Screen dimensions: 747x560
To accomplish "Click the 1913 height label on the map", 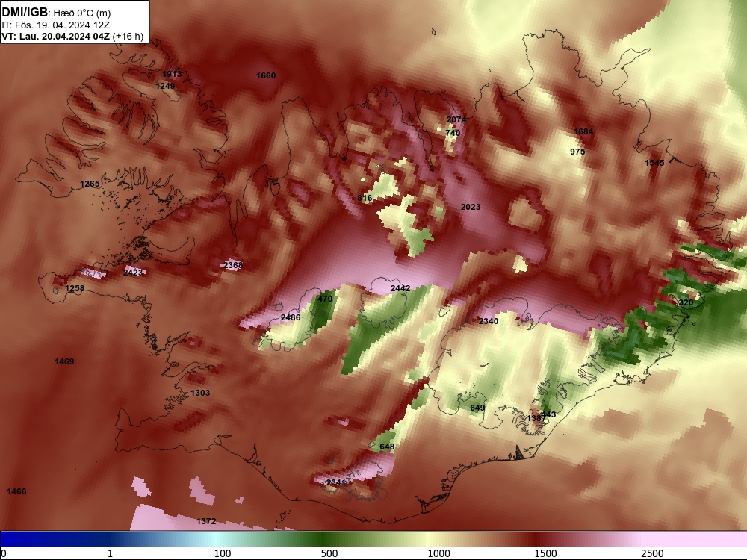I will 172,74.
